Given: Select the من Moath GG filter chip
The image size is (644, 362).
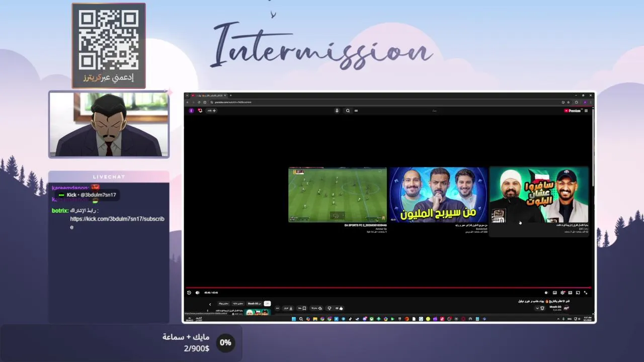Looking at the screenshot, I should (x=254, y=304).
